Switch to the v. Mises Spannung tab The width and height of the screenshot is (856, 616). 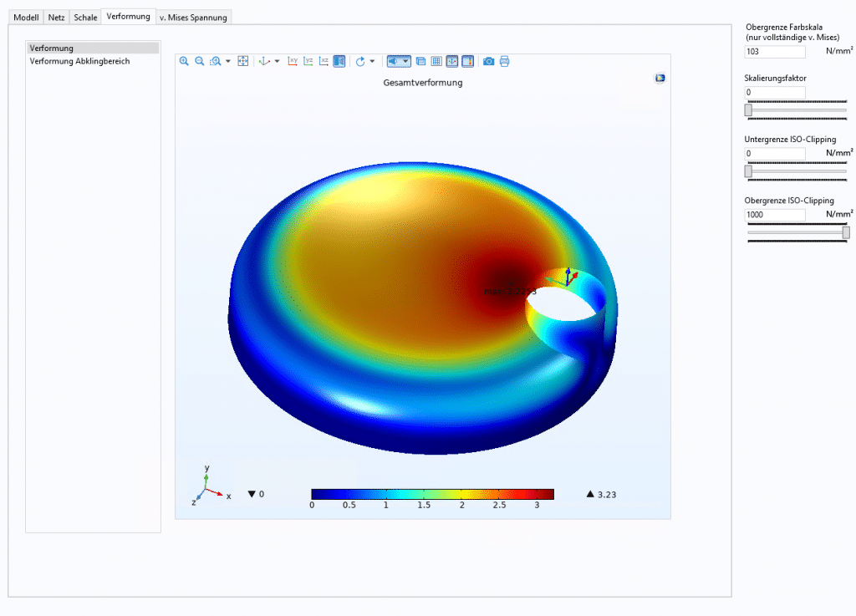[191, 17]
